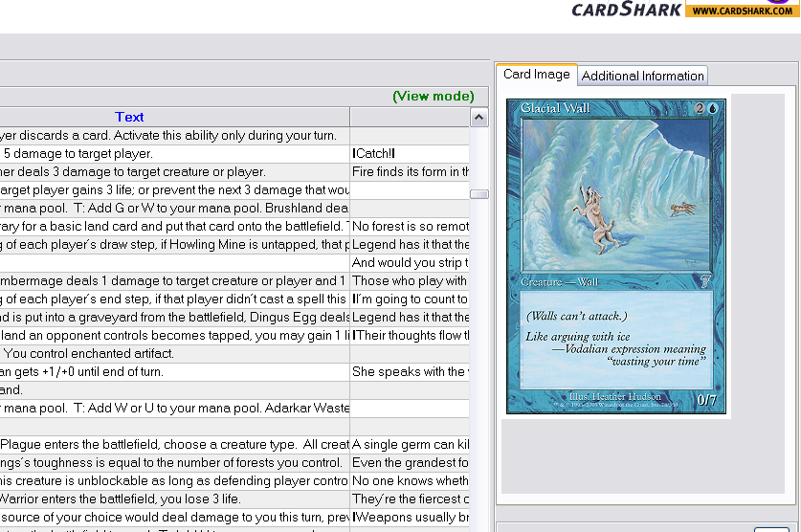Select 'Even the grandest' cell

coord(410,463)
